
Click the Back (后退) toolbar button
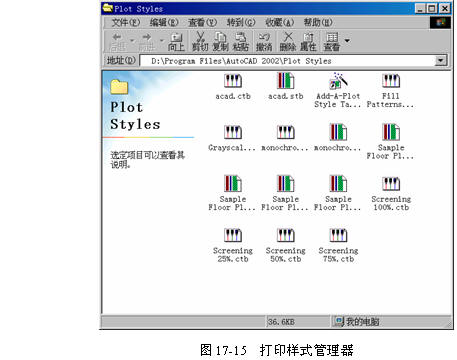click(117, 42)
